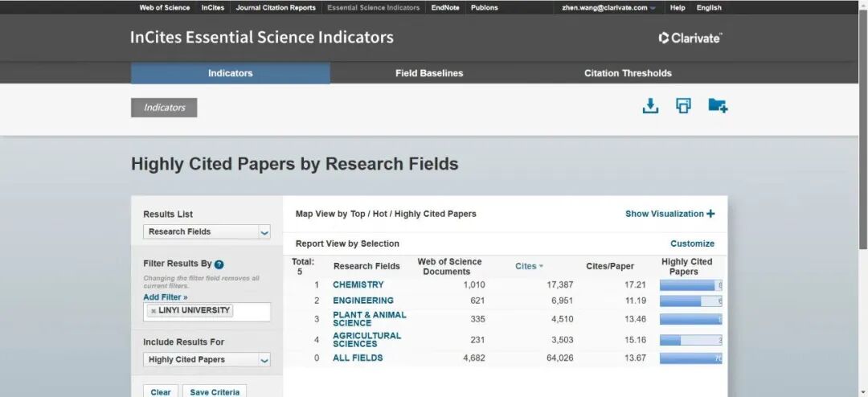Open the ENGINEERING research field
868x397 pixels.
[363, 301]
